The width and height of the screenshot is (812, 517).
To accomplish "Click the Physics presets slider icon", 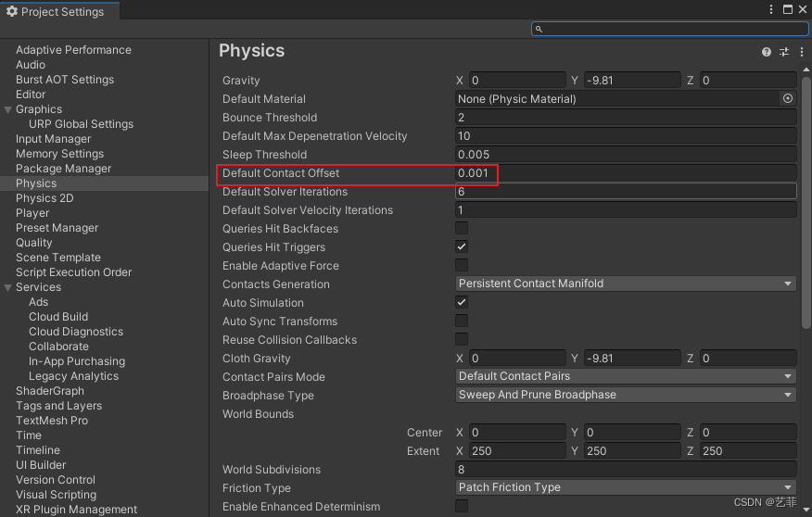I will click(784, 52).
